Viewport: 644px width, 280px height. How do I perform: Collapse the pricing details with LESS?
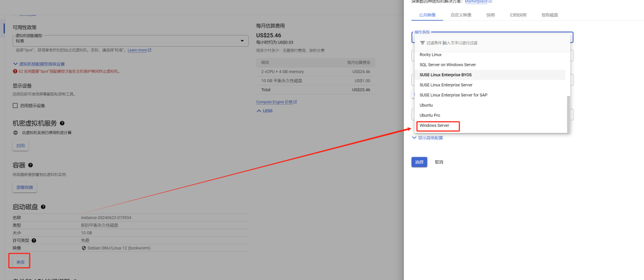coord(264,111)
